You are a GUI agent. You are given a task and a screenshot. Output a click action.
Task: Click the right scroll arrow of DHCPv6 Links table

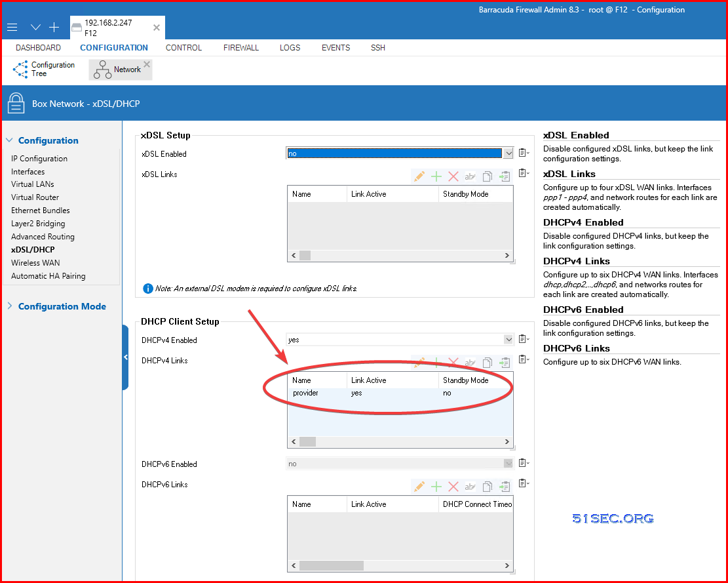[x=507, y=566]
